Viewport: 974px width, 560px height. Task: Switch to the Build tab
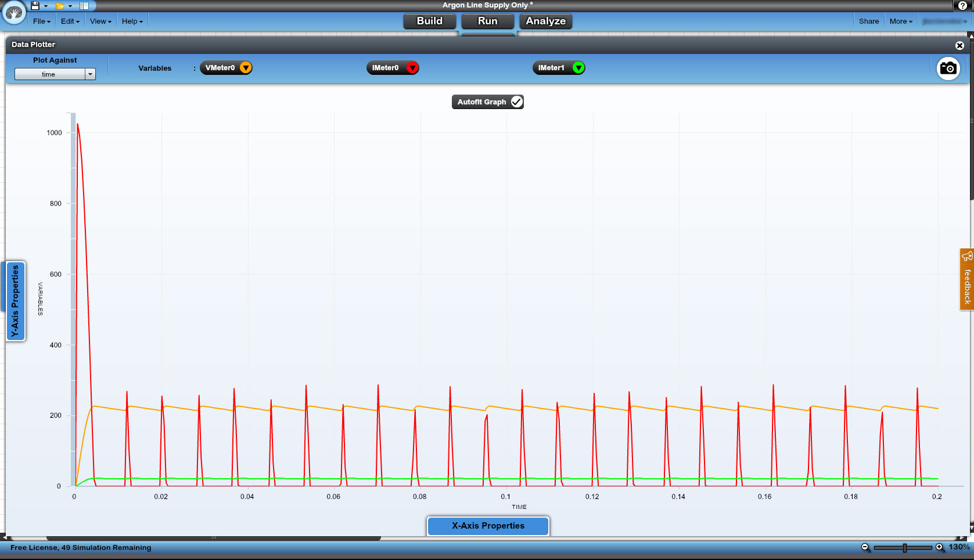point(430,21)
